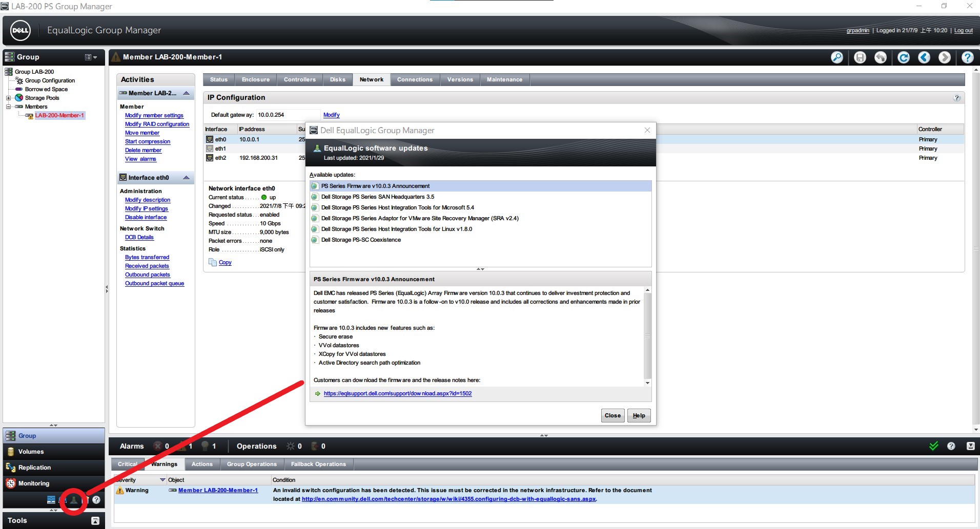Click Copy link under network interface details
980x529 pixels.
(x=225, y=263)
